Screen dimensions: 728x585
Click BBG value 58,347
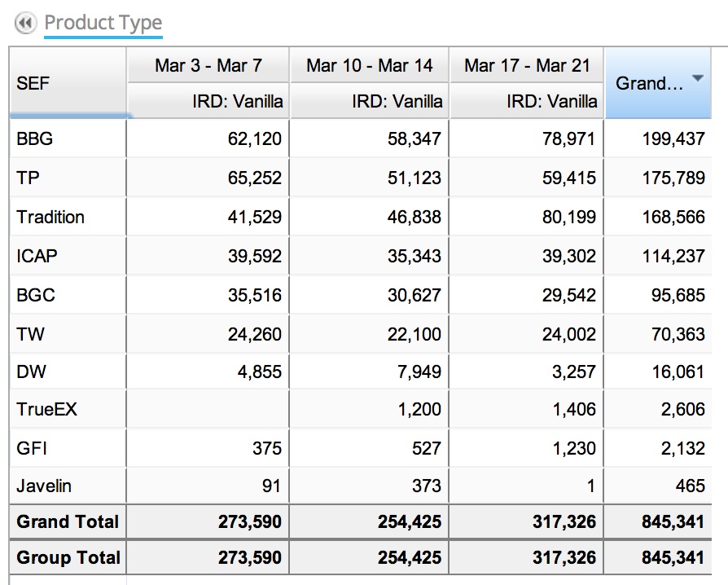tap(414, 139)
